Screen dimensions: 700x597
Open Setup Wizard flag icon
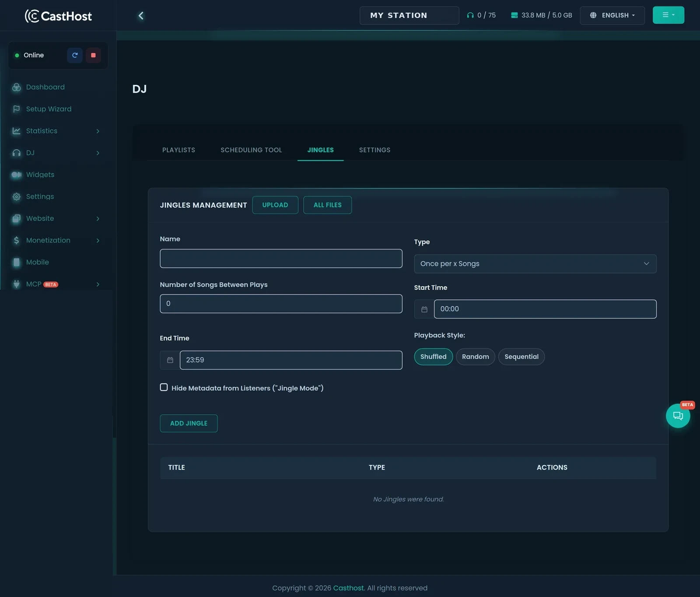pyautogui.click(x=17, y=109)
